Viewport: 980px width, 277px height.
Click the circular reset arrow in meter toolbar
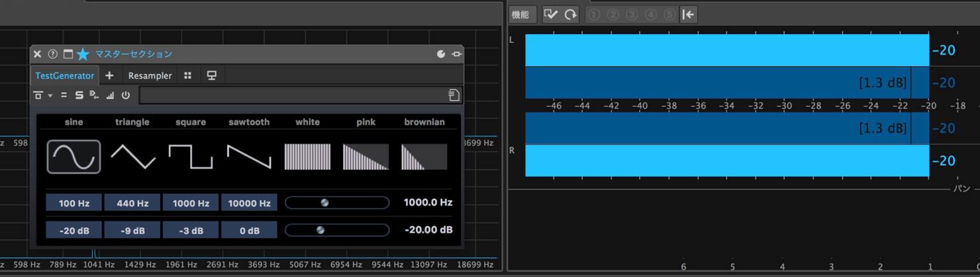[x=571, y=14]
